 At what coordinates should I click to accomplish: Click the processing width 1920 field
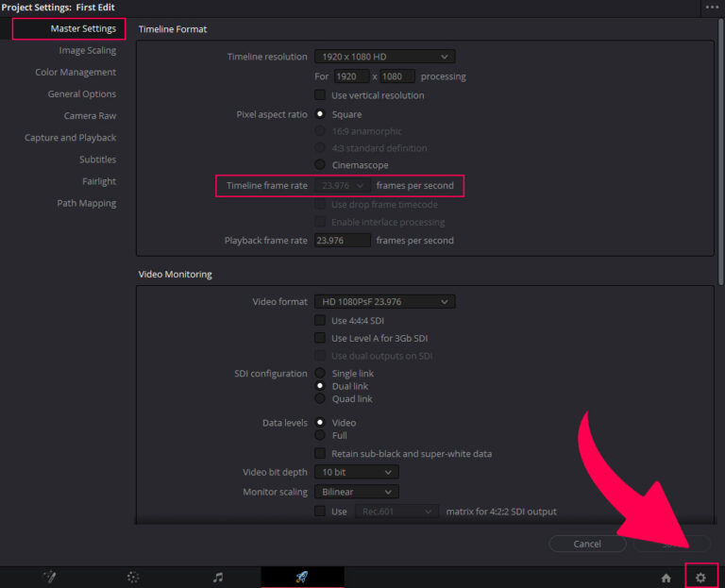click(351, 76)
